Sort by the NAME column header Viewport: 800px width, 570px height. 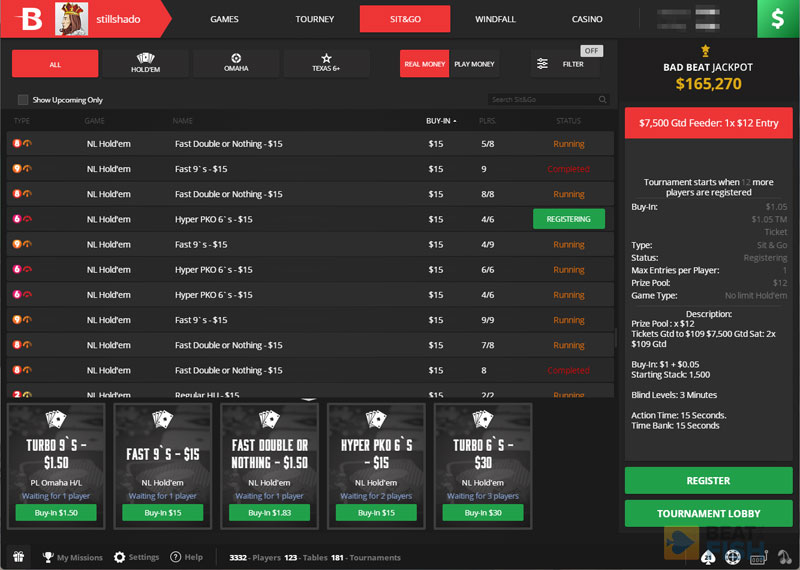click(182, 121)
